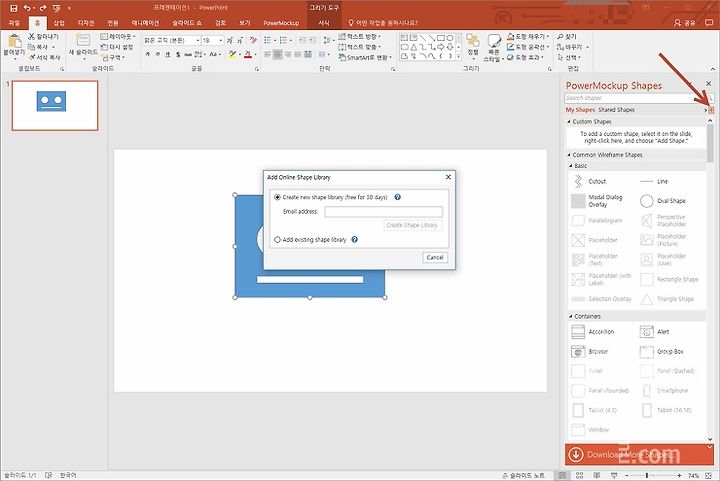
Task: Pick the Group Box container shape
Action: tap(661, 352)
